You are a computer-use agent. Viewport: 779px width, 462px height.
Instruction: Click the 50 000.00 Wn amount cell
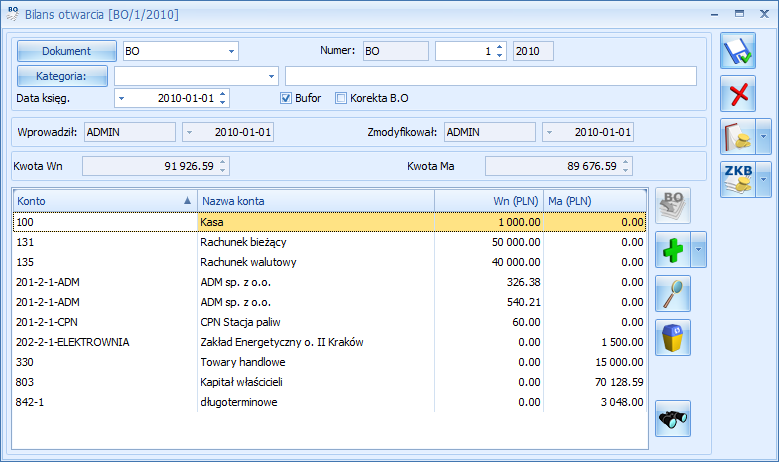[x=489, y=242]
